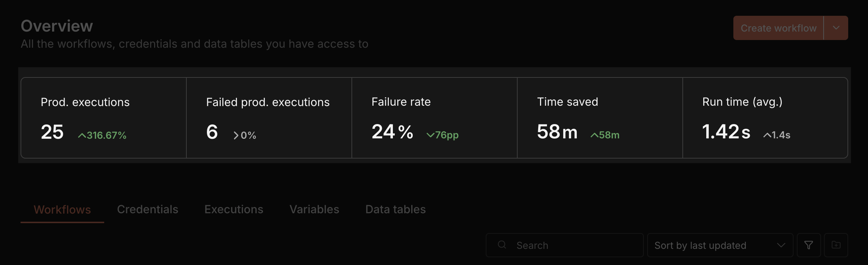Viewport: 868px width, 265px height.
Task: Click the Create workflow button
Action: click(778, 28)
